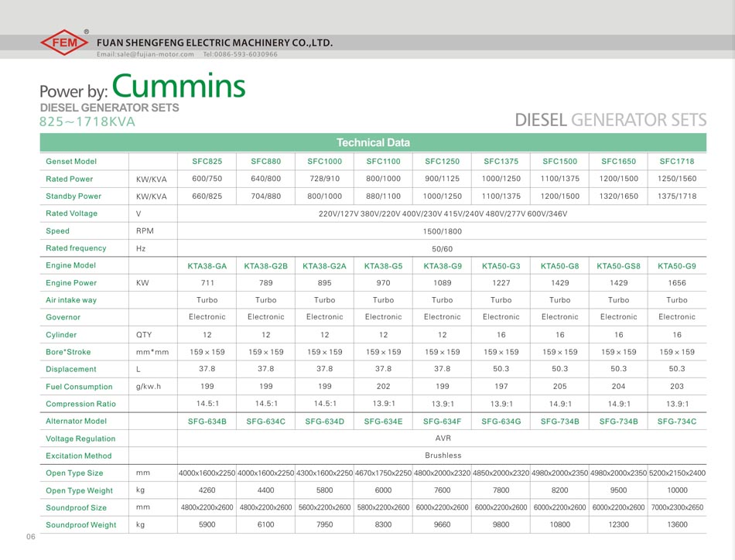Viewport: 735px width, 560px height.
Task: Select the KTA50-G9 engine model
Action: click(677, 266)
